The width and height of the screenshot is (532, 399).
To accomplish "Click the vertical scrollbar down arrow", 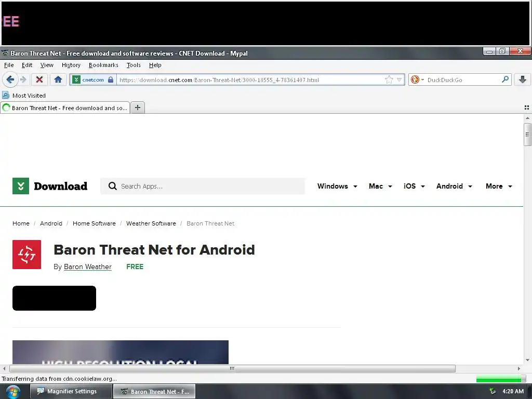I will (x=527, y=360).
